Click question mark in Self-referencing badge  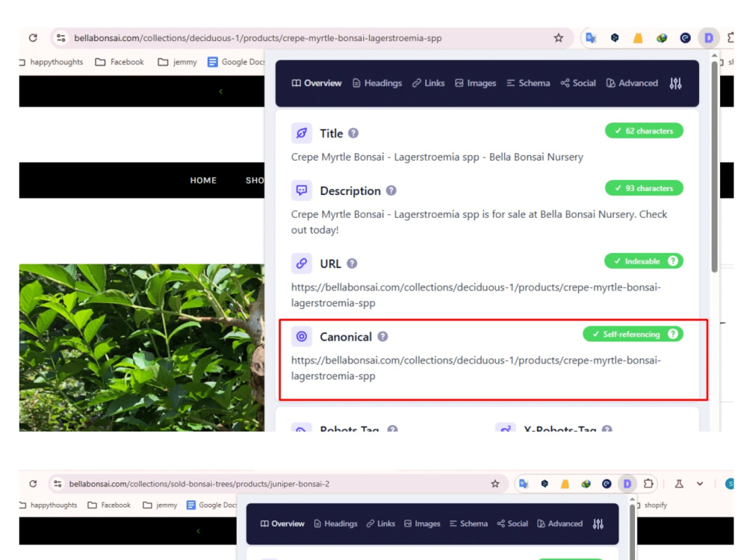(x=673, y=334)
